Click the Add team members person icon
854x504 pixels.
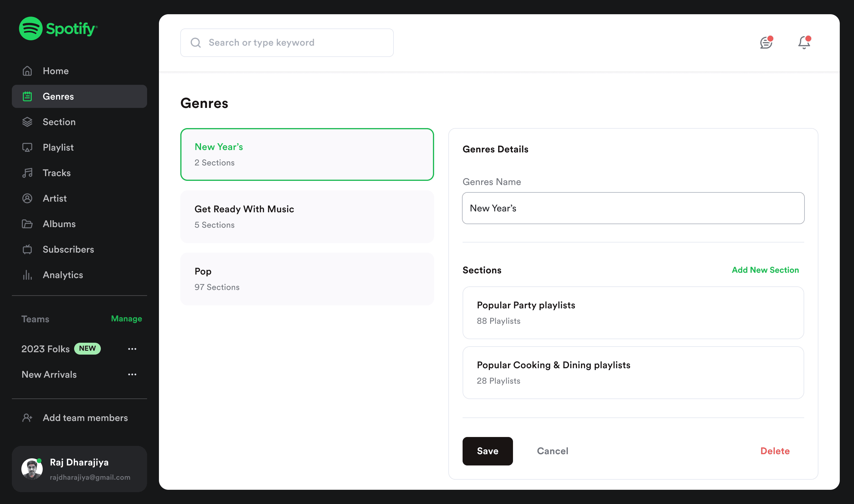pyautogui.click(x=27, y=418)
